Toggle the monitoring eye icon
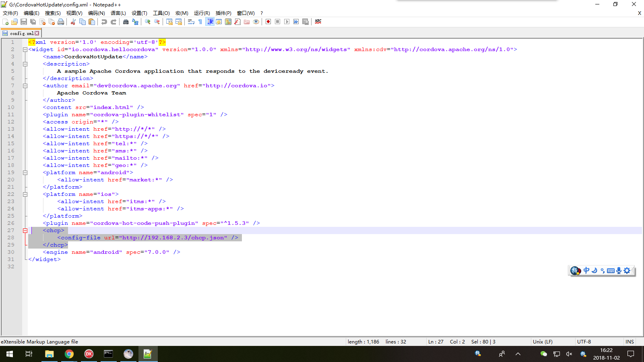The height and width of the screenshot is (362, 644). [256, 22]
